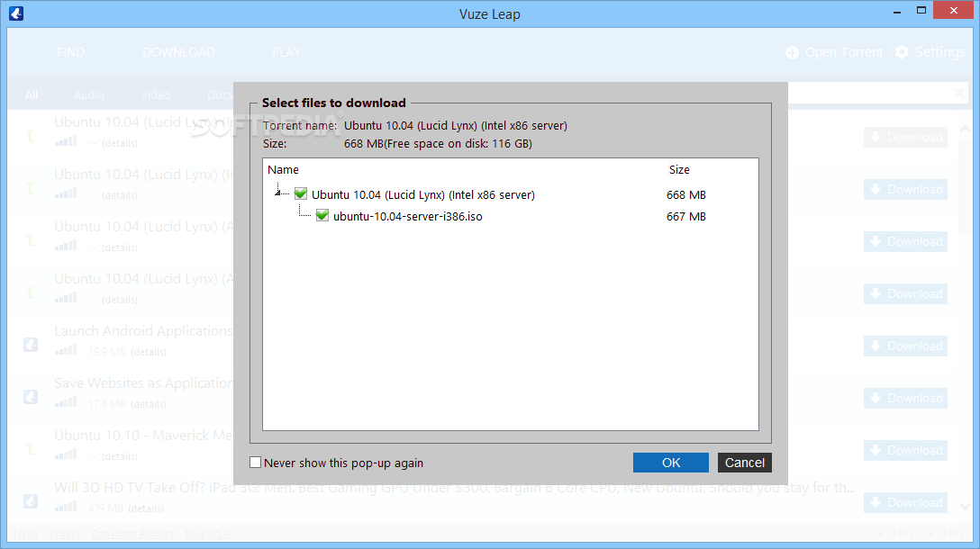
Task: Uncheck ubuntu-10.04-server-i386.iso file checkbox
Action: [322, 215]
